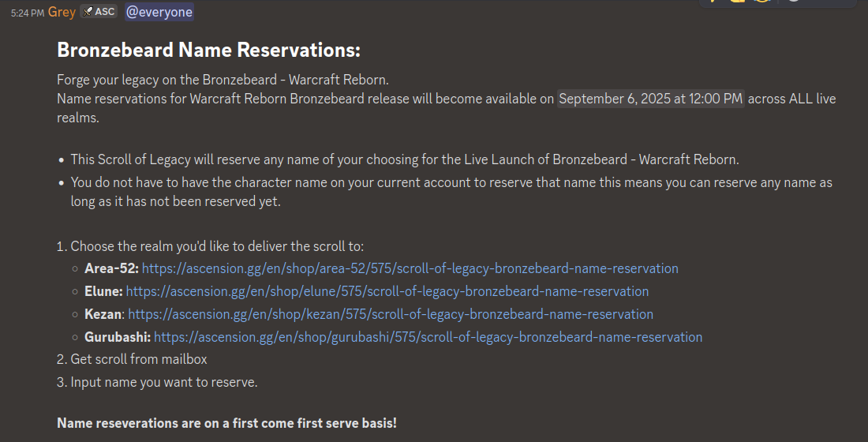Open the Area-52 scroll of legacy shop link

[410, 268]
